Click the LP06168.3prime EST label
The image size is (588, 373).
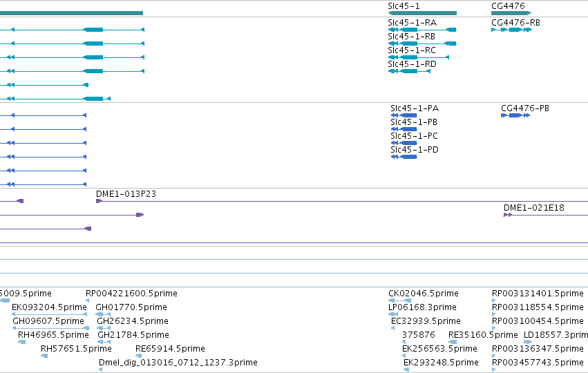point(422,307)
